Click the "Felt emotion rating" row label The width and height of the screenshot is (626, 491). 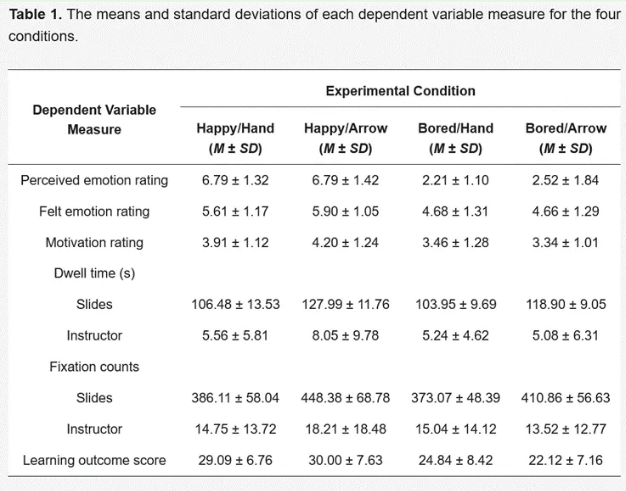pyautogui.click(x=94, y=212)
